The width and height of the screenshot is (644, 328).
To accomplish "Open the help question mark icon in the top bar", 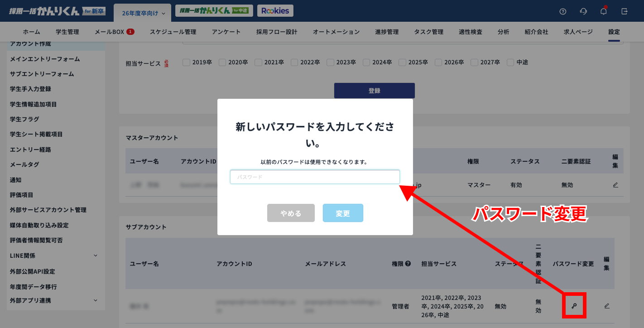I will click(x=562, y=10).
